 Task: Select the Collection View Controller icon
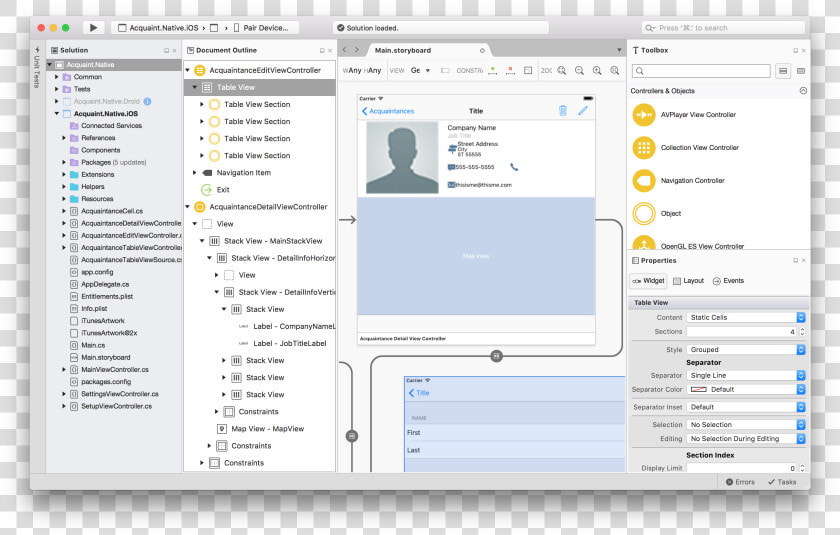coord(644,148)
